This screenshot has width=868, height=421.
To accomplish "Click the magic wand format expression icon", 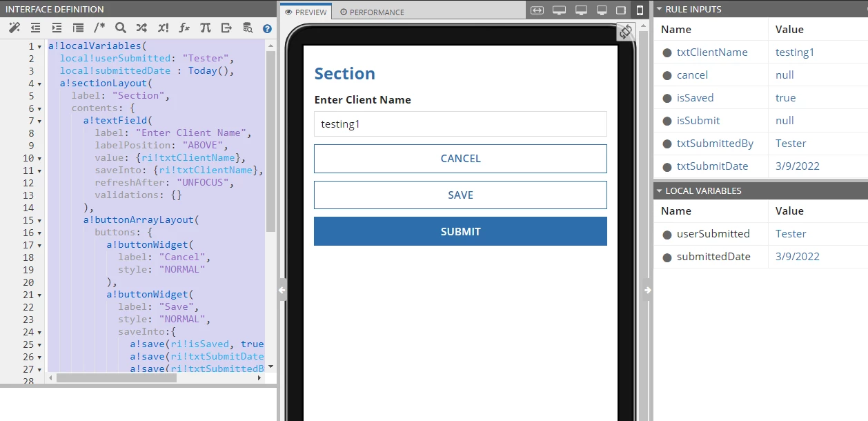I will [x=14, y=28].
